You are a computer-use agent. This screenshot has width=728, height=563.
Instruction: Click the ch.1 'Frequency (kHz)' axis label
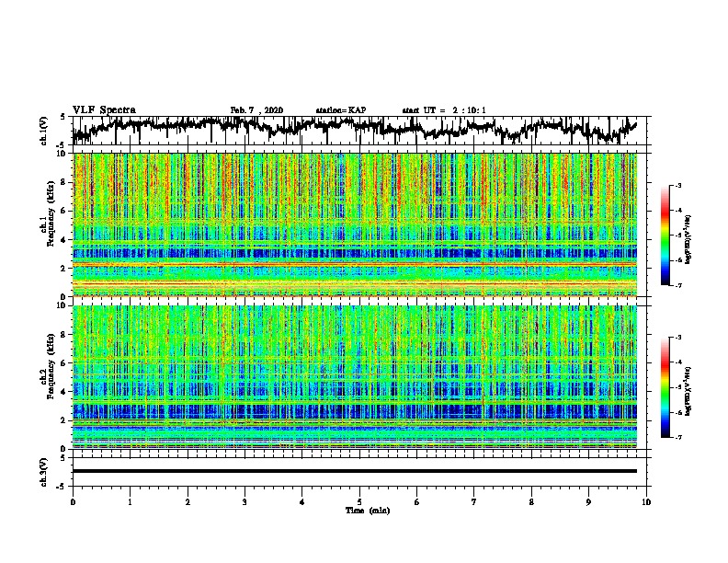click(51, 213)
